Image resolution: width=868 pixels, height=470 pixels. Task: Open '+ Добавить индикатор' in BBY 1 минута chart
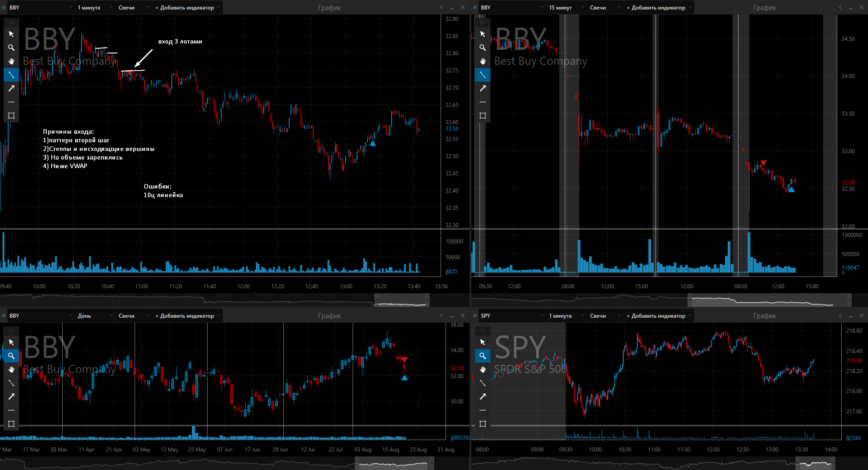(x=187, y=8)
